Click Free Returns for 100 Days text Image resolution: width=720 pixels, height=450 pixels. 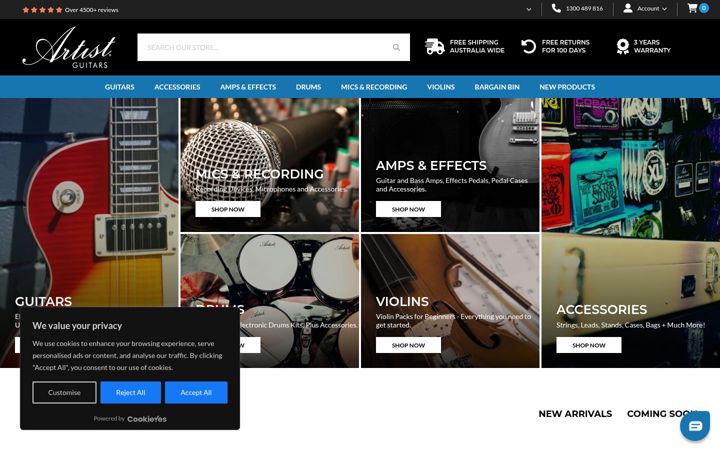565,46
